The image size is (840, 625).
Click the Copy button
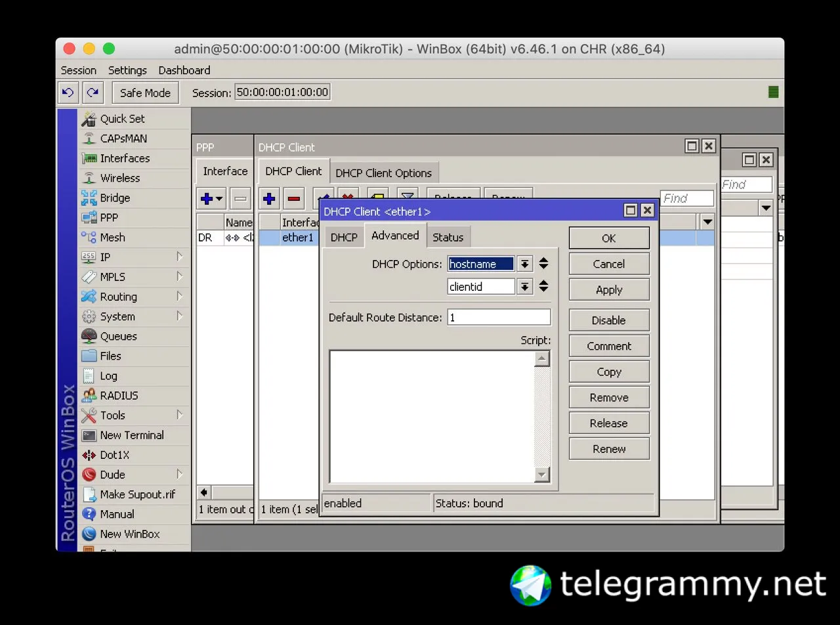[x=609, y=372]
